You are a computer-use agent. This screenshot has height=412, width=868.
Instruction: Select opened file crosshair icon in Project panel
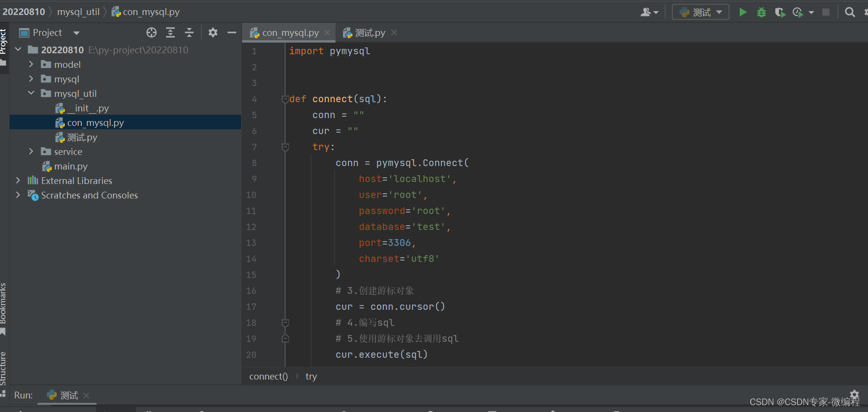click(x=152, y=32)
